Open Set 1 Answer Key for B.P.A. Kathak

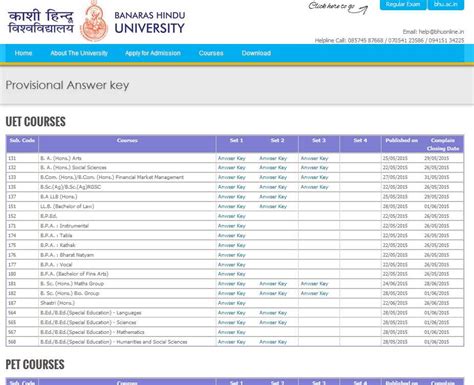[x=232, y=245]
